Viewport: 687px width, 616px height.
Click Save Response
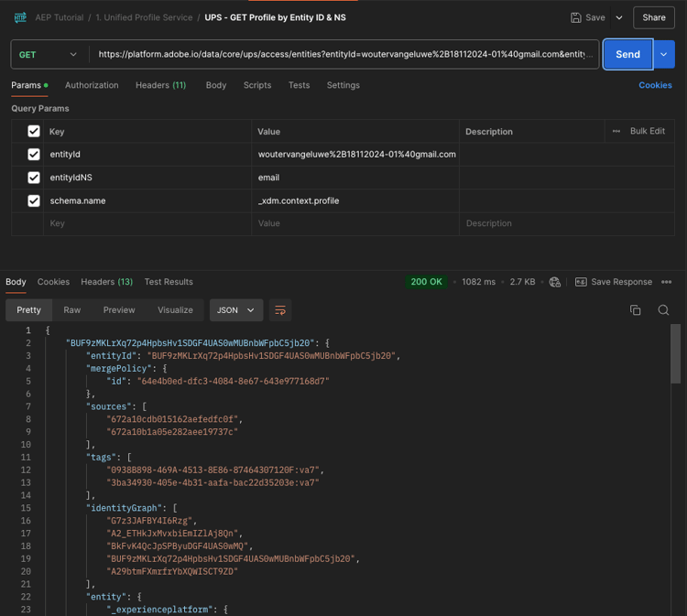(614, 282)
